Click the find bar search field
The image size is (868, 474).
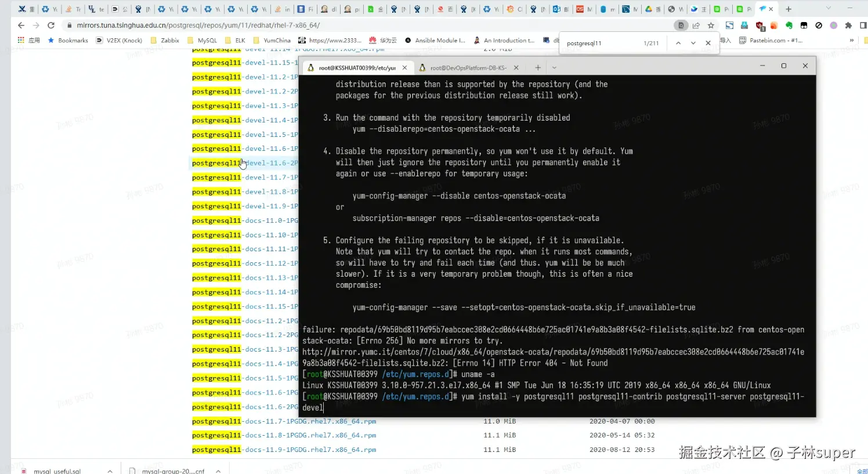click(601, 43)
